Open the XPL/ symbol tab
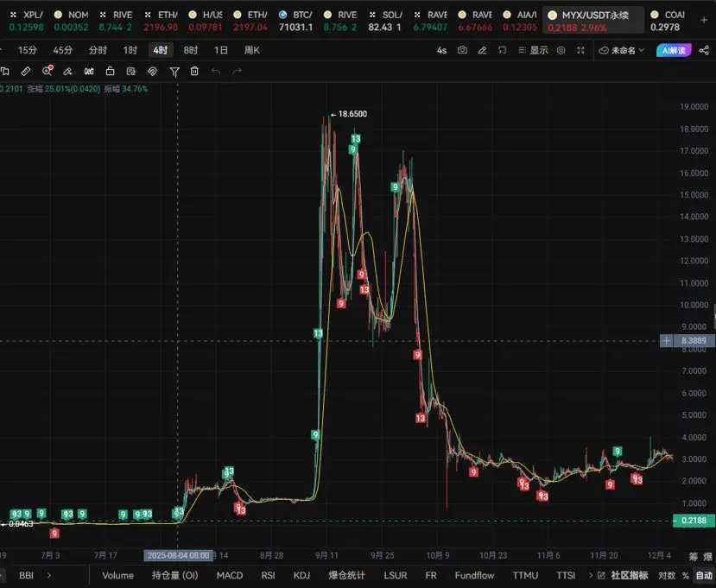The height and width of the screenshot is (588, 716). [x=26, y=21]
